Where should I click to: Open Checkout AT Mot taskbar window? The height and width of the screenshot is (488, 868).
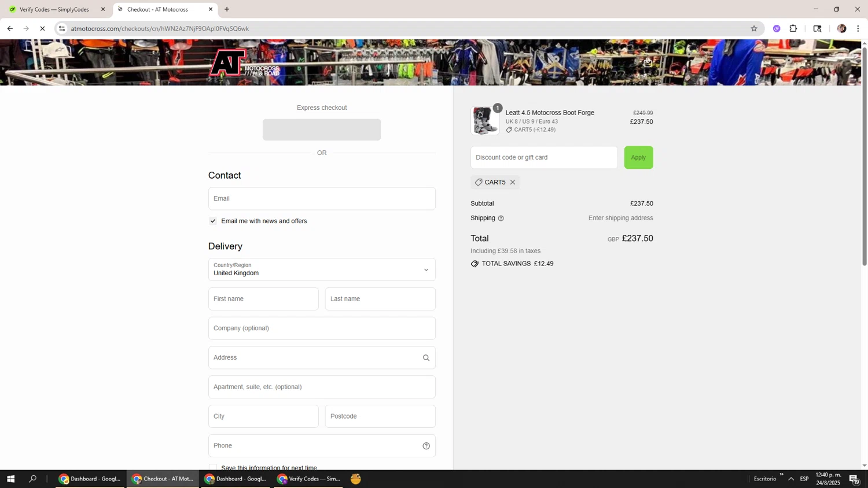pyautogui.click(x=163, y=479)
